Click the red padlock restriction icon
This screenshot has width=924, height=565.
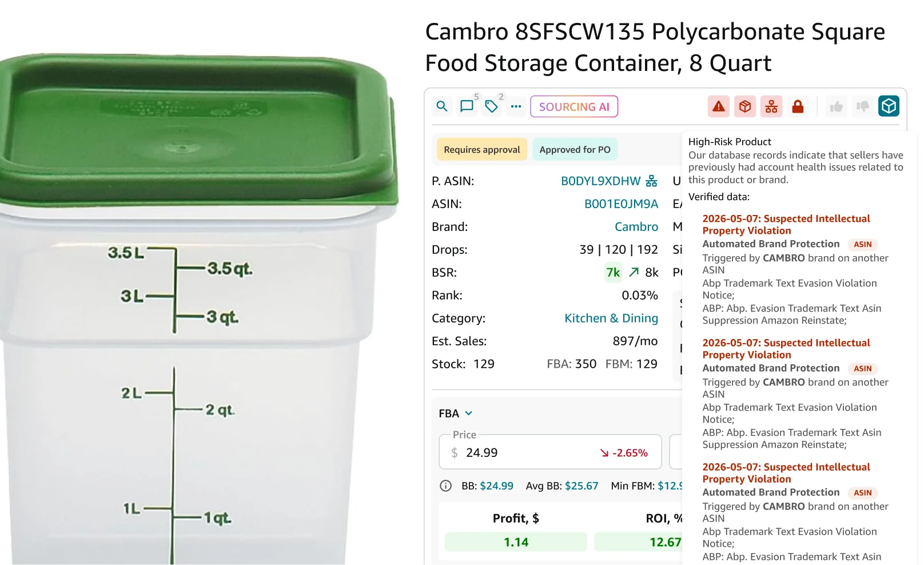[798, 106]
